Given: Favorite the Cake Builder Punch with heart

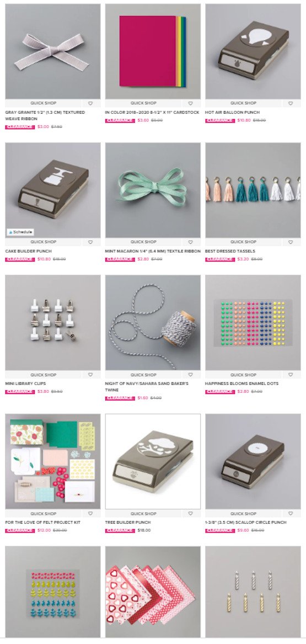Looking at the screenshot, I should [x=90, y=242].
